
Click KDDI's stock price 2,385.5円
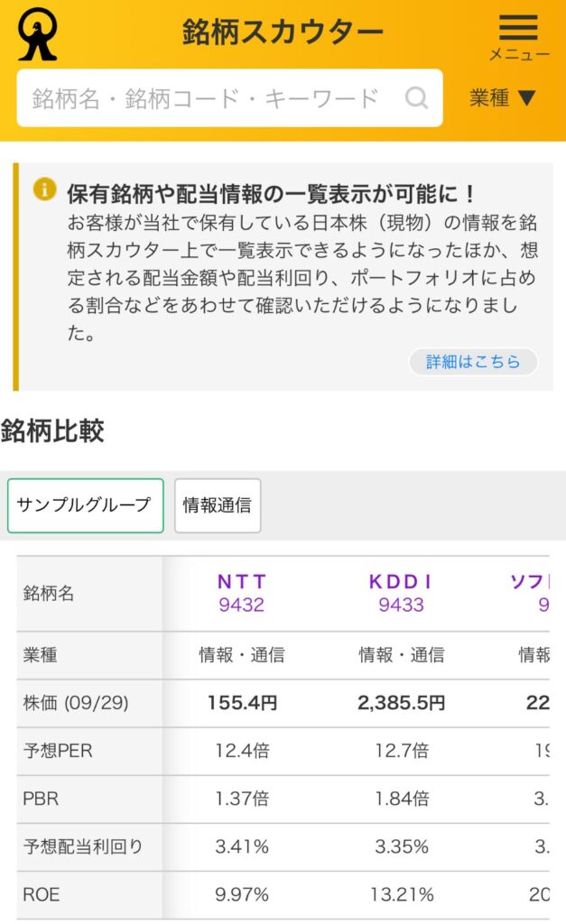coord(402,703)
